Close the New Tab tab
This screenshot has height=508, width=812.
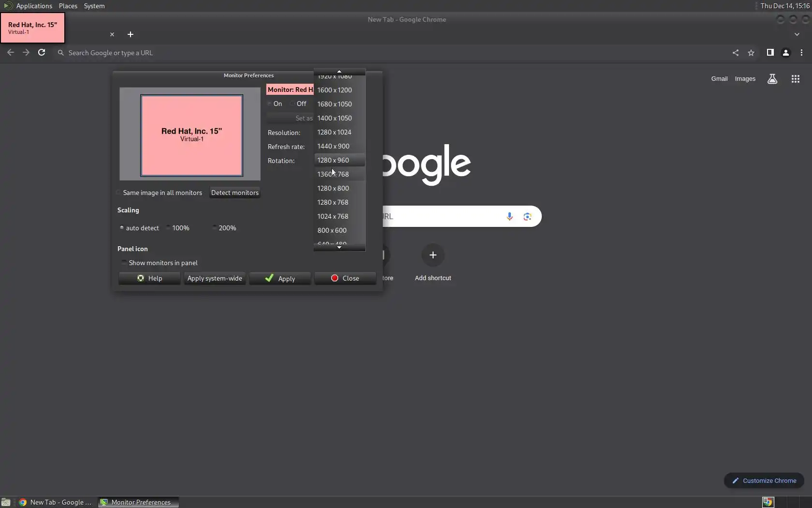(112, 34)
